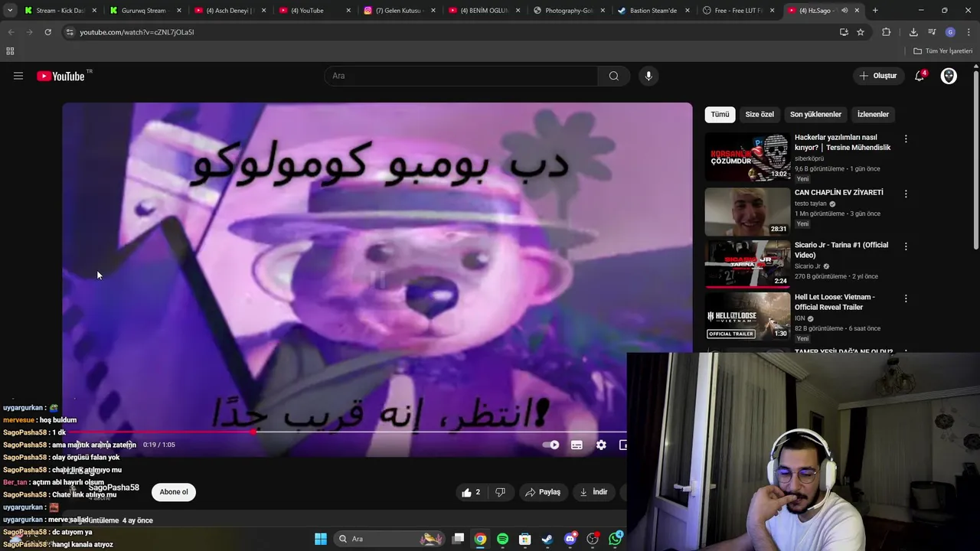
Task: Click the address bar URL
Action: (x=137, y=32)
